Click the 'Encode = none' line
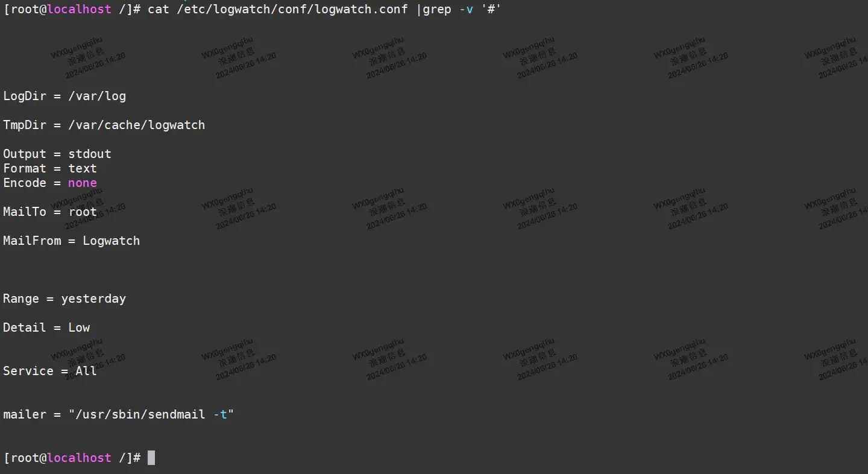Image resolution: width=868 pixels, height=474 pixels. [50, 183]
